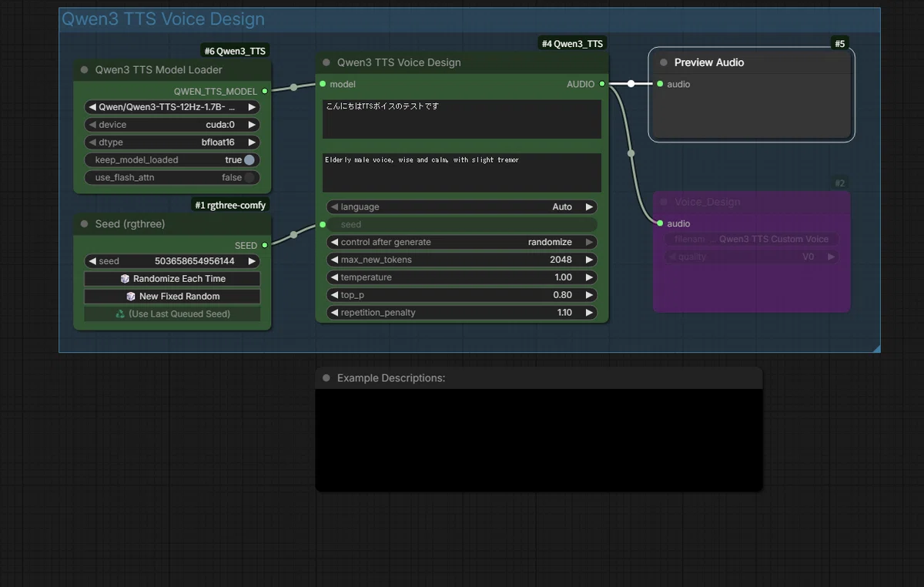Screen dimensions: 924x587
Task: Click previous arrow on model name selector
Action: (x=92, y=107)
